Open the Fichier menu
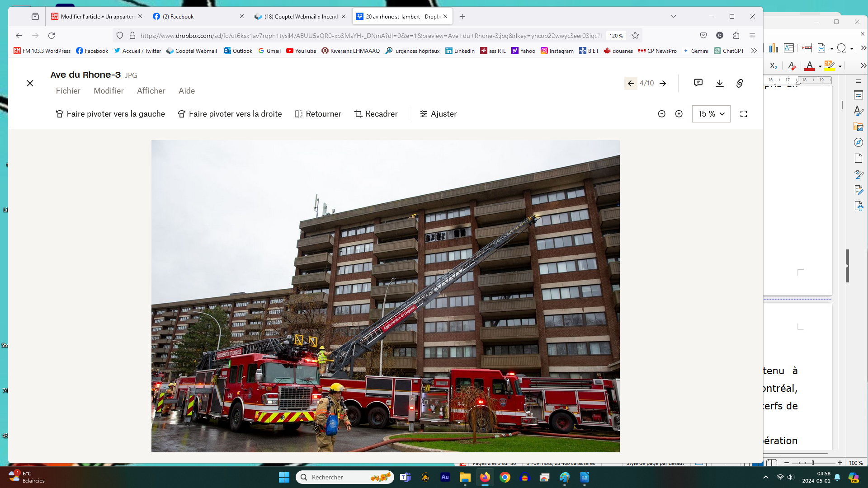Image resolution: width=868 pixels, height=488 pixels. click(x=68, y=91)
